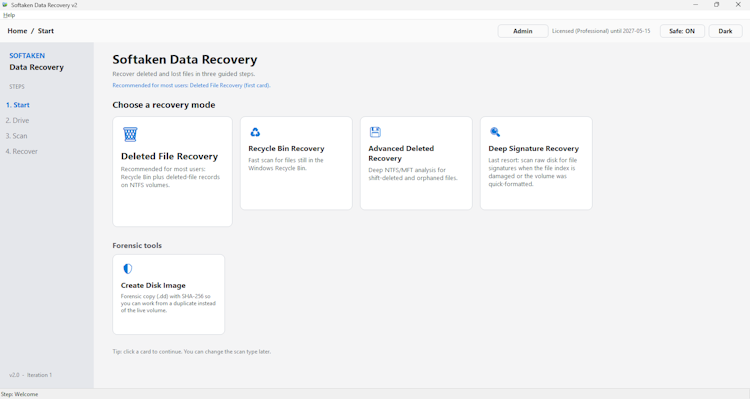This screenshot has width=750, height=399.
Task: Go to step 2. Drive
Action: [x=17, y=121]
